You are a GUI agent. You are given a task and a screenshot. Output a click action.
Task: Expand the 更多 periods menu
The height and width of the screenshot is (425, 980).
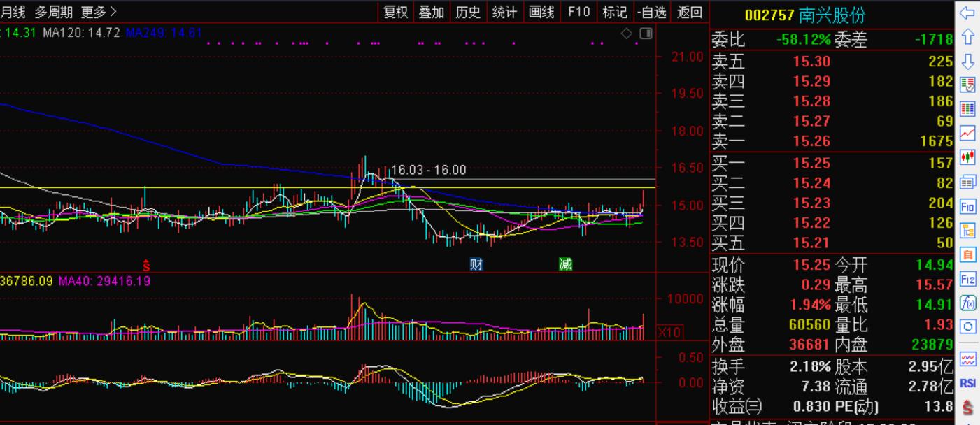coord(99,12)
